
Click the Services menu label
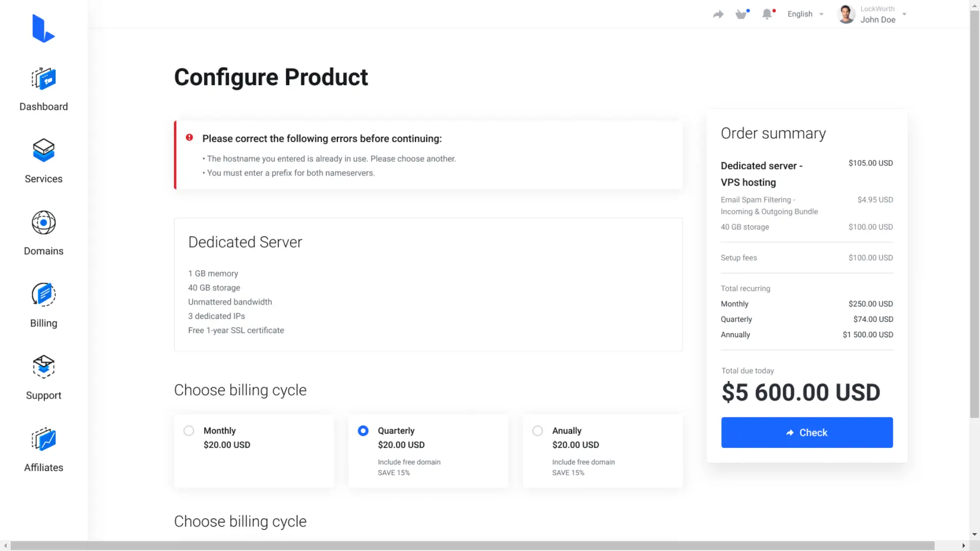click(x=43, y=179)
